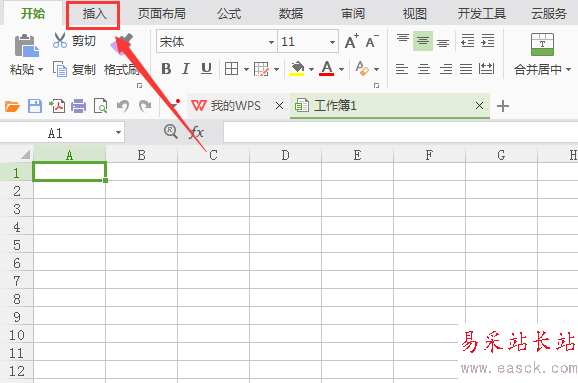Toggle Bold formatting
This screenshot has width=578, height=383.
166,69
